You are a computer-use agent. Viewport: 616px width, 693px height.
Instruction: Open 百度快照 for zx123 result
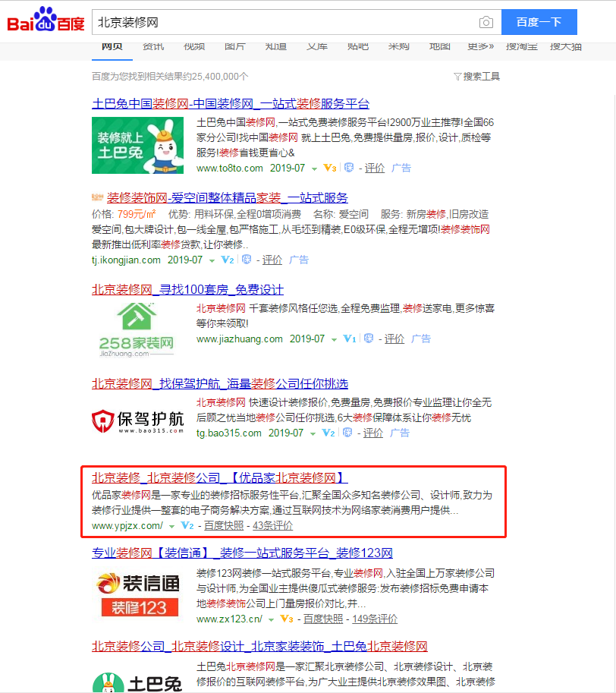[322, 619]
